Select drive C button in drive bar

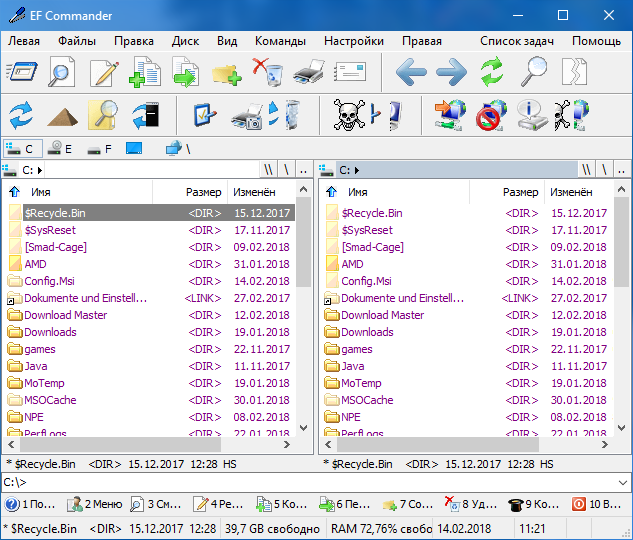22,148
